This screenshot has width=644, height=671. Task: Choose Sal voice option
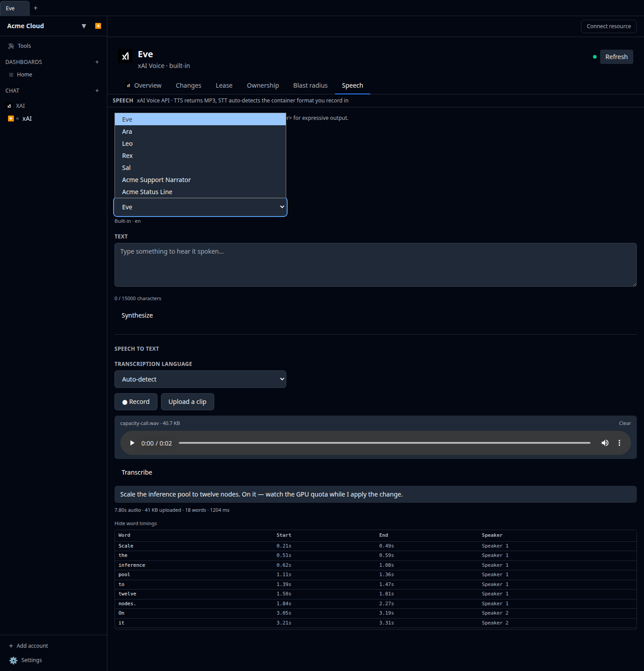200,168
